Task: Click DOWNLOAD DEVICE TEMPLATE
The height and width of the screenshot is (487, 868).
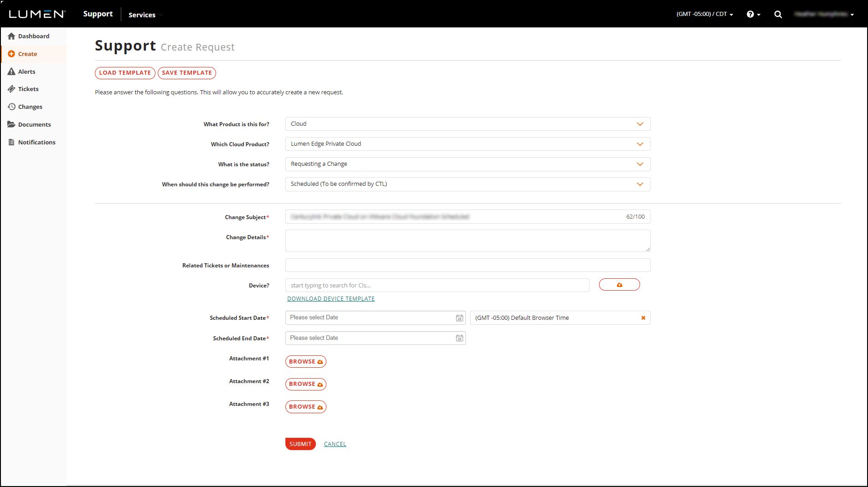Action: tap(331, 298)
